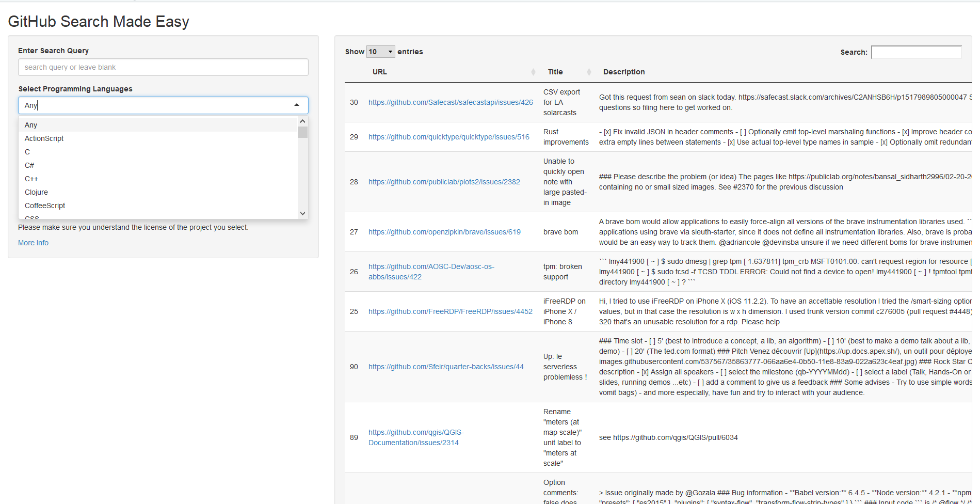Click the language list scrollbar thumb
Viewport: 980px width, 504px height.
pos(303,132)
